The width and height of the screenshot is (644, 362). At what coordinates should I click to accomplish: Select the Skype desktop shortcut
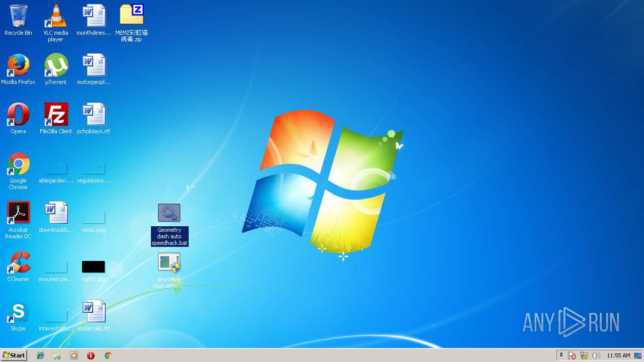18,312
